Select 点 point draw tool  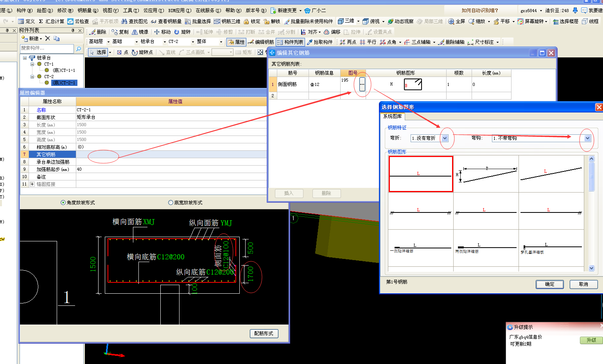tap(123, 52)
